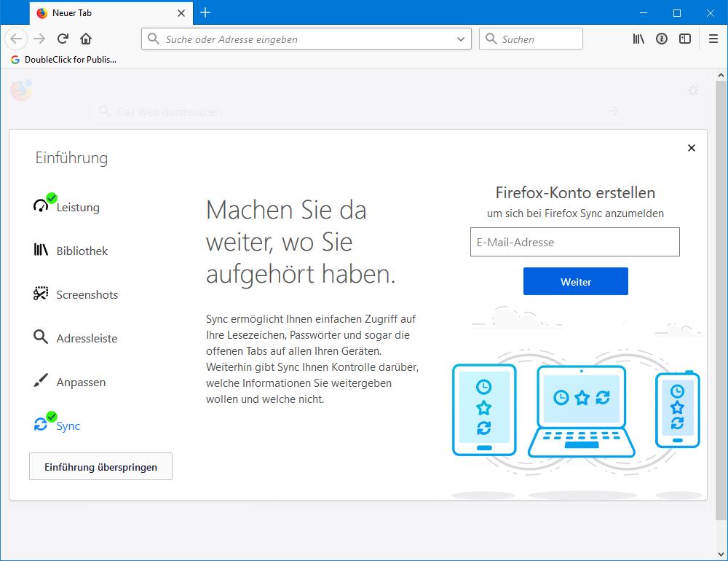Reload the current page
Image resolution: width=728 pixels, height=561 pixels.
click(x=63, y=39)
